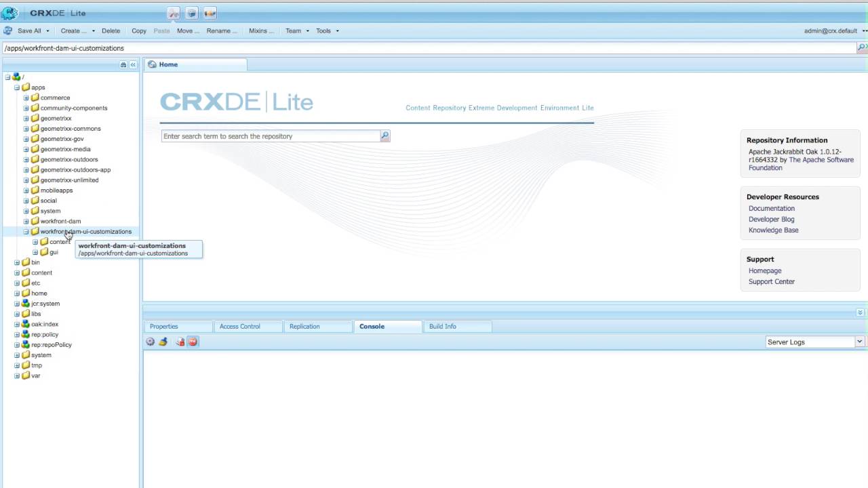Click the refresh icon left of Save All
Image resolution: width=868 pixels, height=488 pixels.
[7, 30]
